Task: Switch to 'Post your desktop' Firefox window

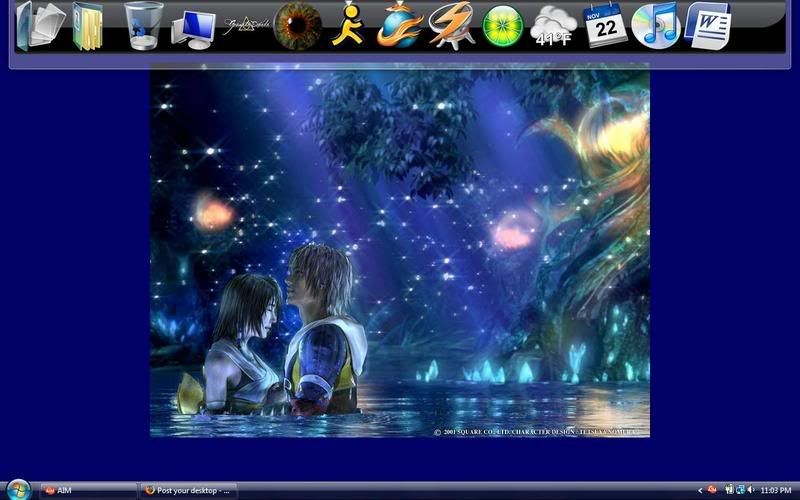Action: pyautogui.click(x=189, y=491)
